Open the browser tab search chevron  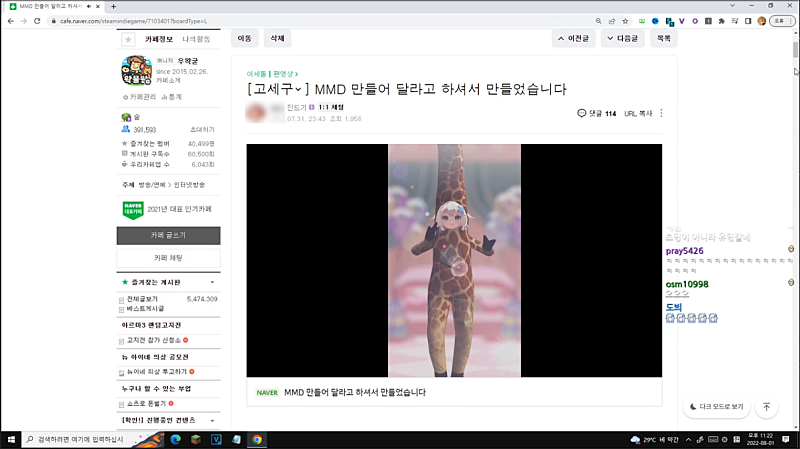tap(732, 6)
